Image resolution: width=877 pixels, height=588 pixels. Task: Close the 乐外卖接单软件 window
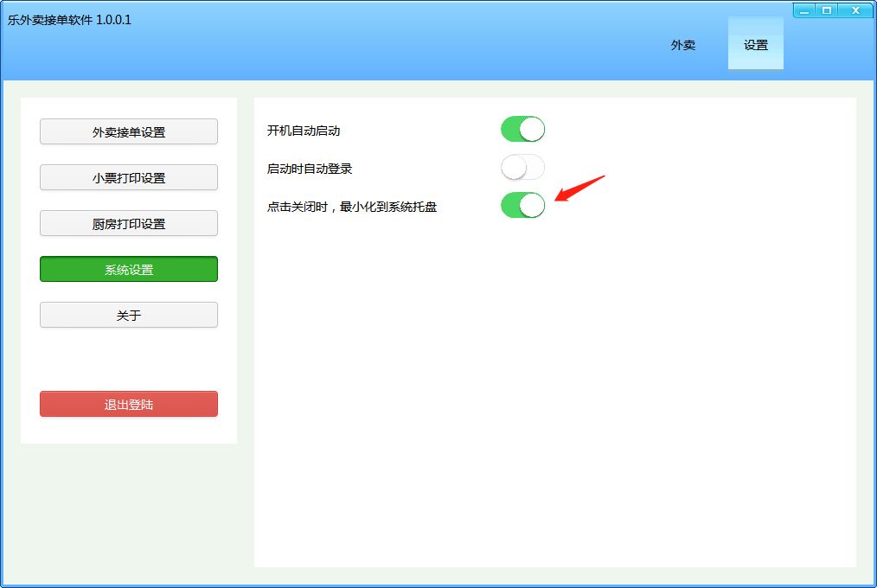click(855, 10)
